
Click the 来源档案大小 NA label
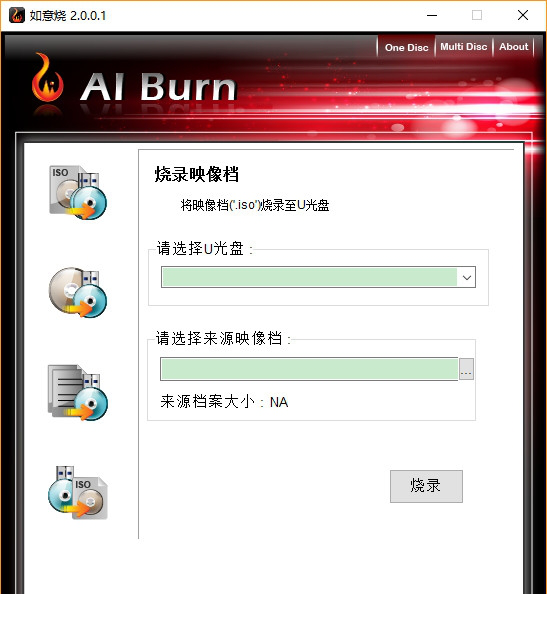224,402
